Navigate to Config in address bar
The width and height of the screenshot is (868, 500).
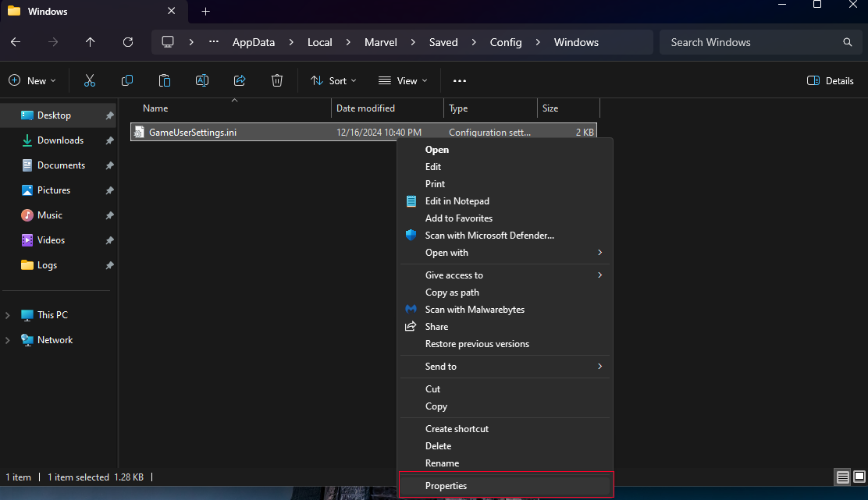click(x=506, y=42)
